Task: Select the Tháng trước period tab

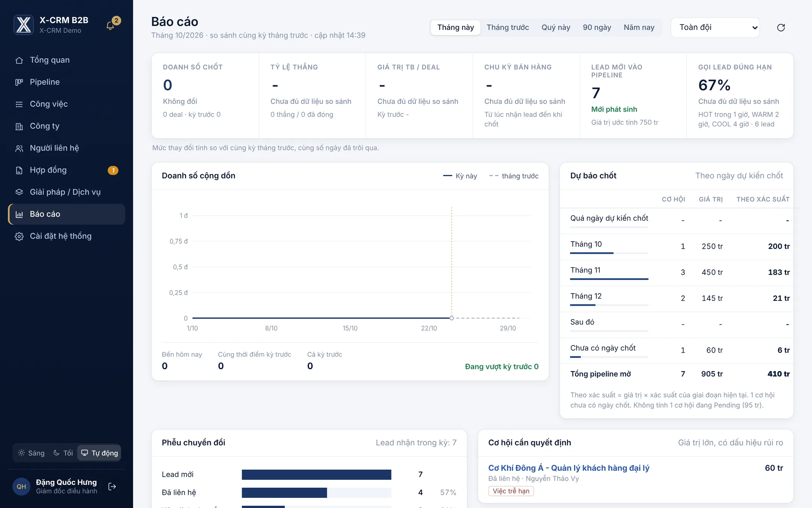Action: click(507, 27)
